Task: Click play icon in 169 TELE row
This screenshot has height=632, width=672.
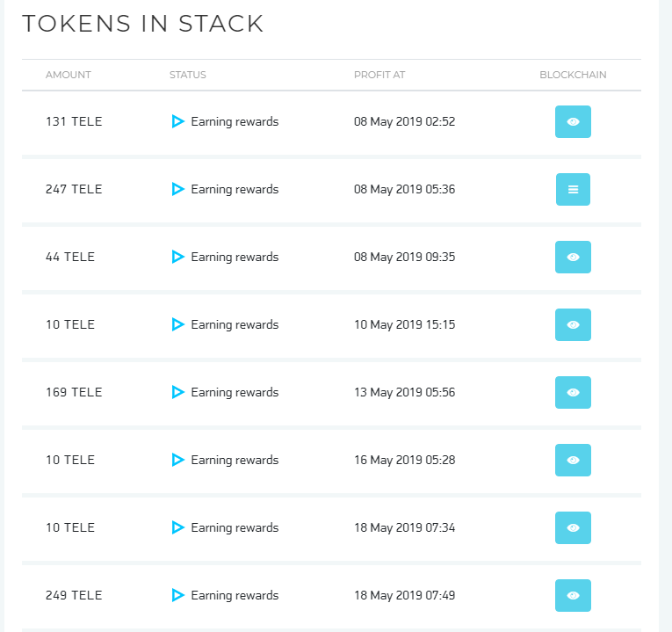Action: (x=177, y=393)
